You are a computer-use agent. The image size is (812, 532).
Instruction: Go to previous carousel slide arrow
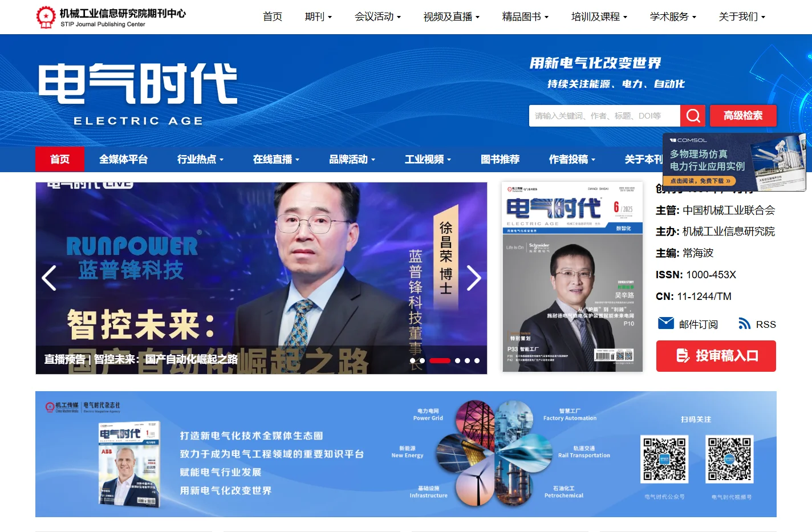click(x=49, y=278)
